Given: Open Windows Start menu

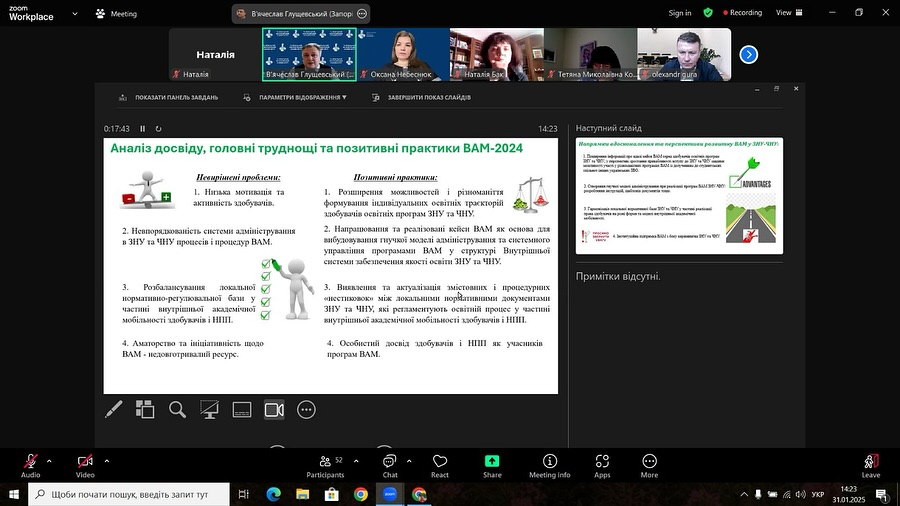Looking at the screenshot, I should click(14, 494).
